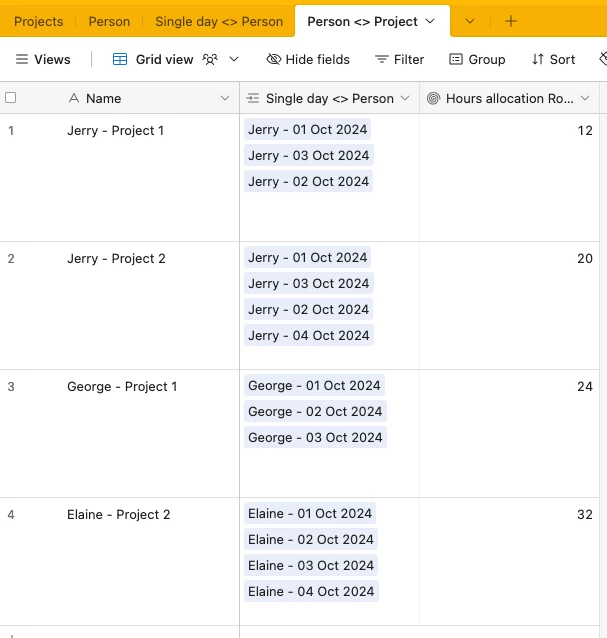Click the rollup spiral icon in Hours header
The height and width of the screenshot is (638, 607).
coord(433,98)
